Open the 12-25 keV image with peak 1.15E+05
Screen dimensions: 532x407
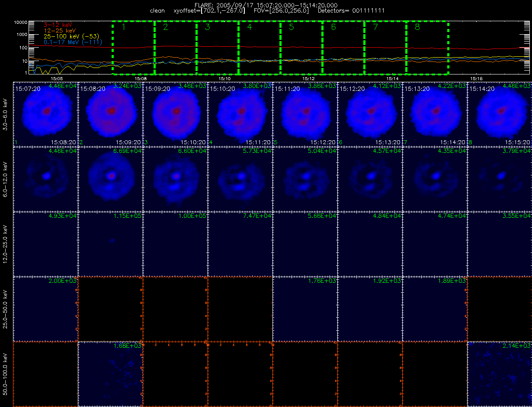click(x=111, y=244)
